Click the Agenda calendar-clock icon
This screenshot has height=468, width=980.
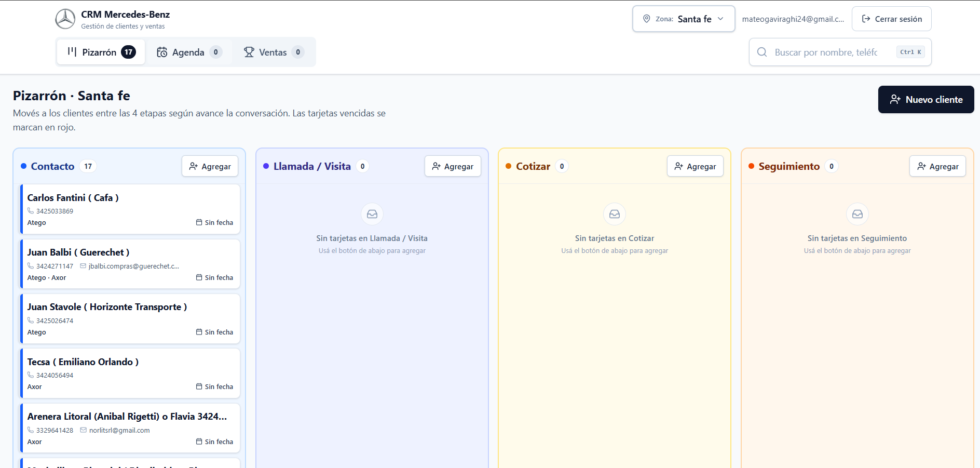pyautogui.click(x=162, y=52)
